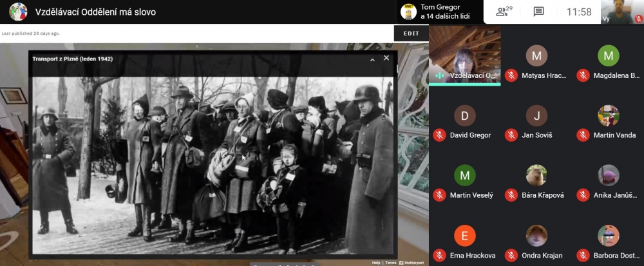Click Martin Vanda muted microphone icon
The width and height of the screenshot is (644, 266).
pyautogui.click(x=583, y=135)
